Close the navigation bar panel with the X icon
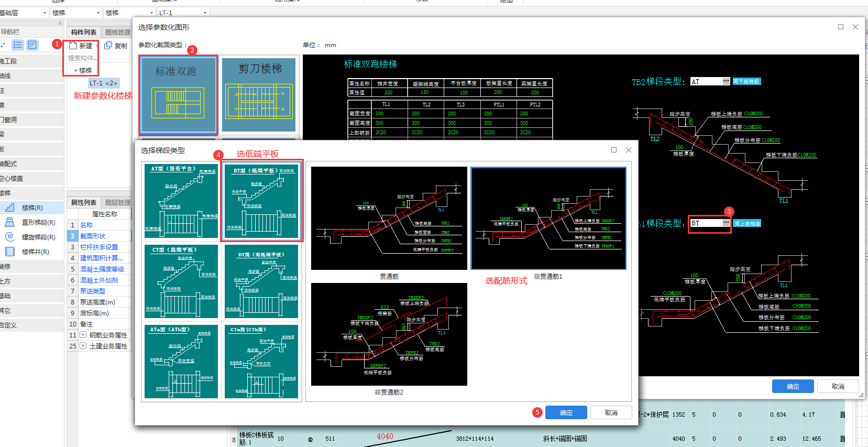This screenshot has width=868, height=447. coord(60,23)
